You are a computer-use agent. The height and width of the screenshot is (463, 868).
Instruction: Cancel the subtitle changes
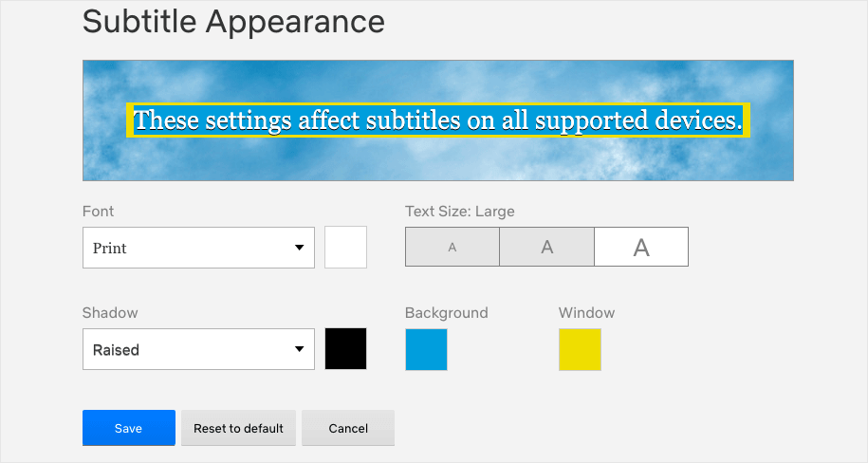(348, 428)
